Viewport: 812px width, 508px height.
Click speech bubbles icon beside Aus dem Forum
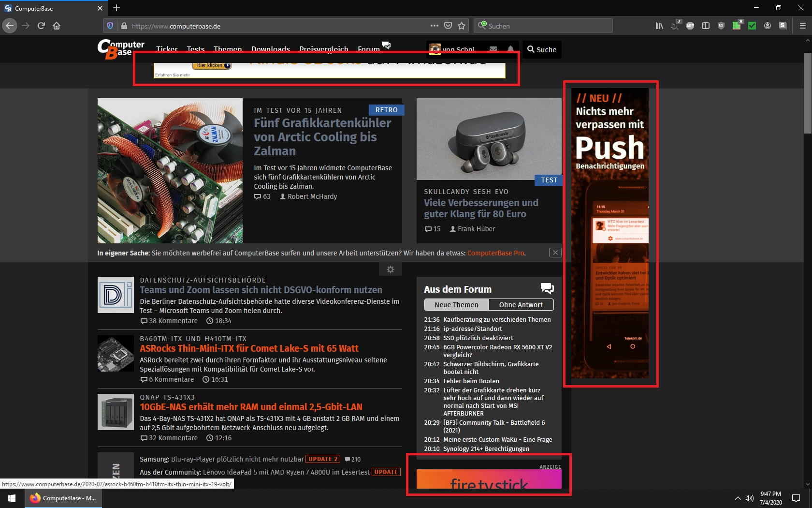547,289
